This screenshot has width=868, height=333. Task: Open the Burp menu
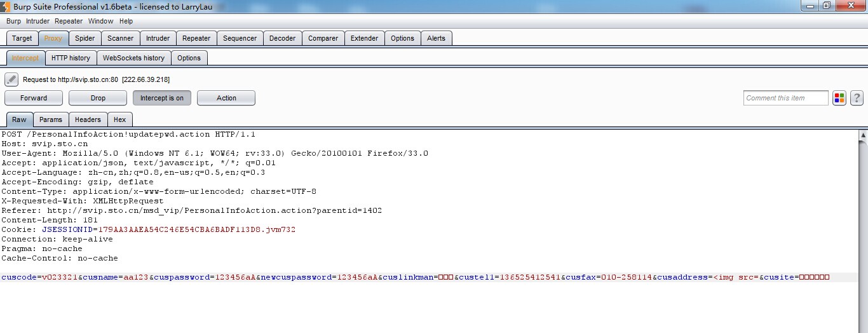click(13, 21)
